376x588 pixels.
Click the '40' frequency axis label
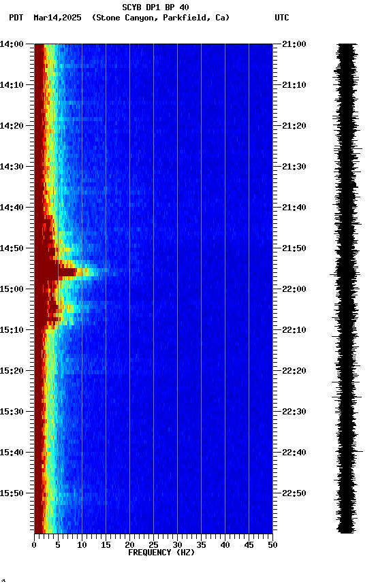(225, 545)
